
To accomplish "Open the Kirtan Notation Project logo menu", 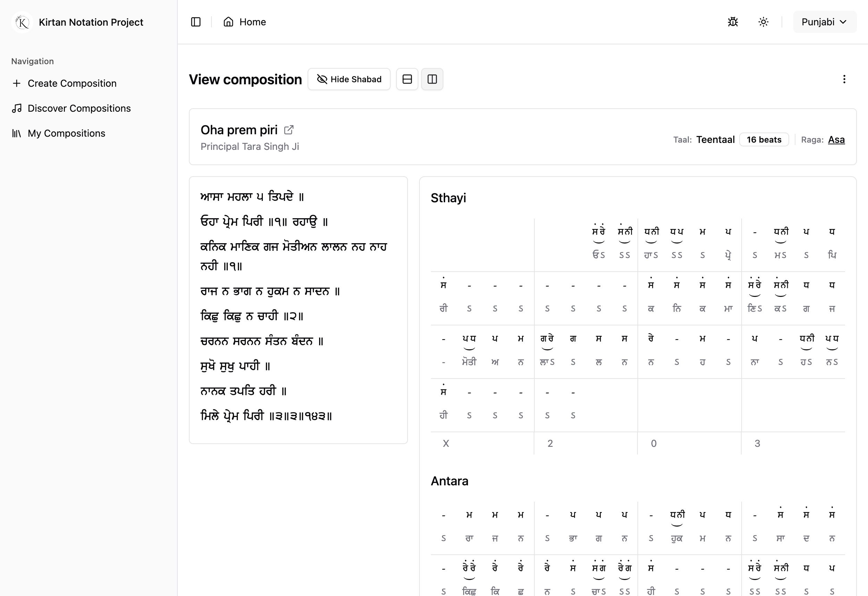I will [x=21, y=22].
